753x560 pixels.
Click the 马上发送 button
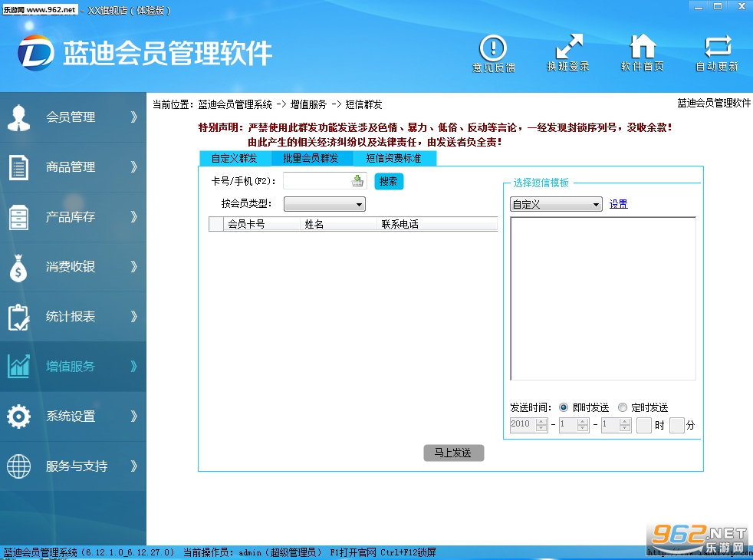coord(454,453)
